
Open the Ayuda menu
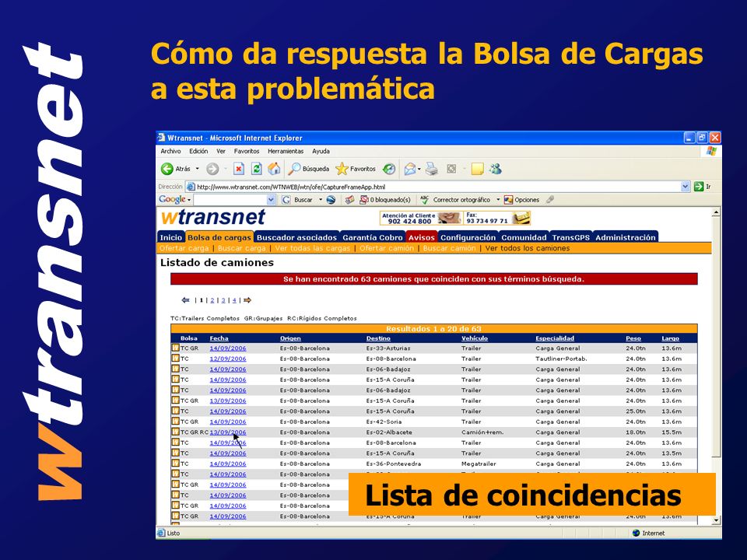tap(321, 151)
